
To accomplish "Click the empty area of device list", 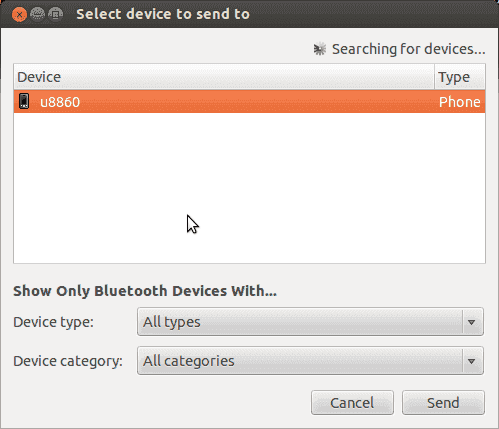I will click(249, 188).
